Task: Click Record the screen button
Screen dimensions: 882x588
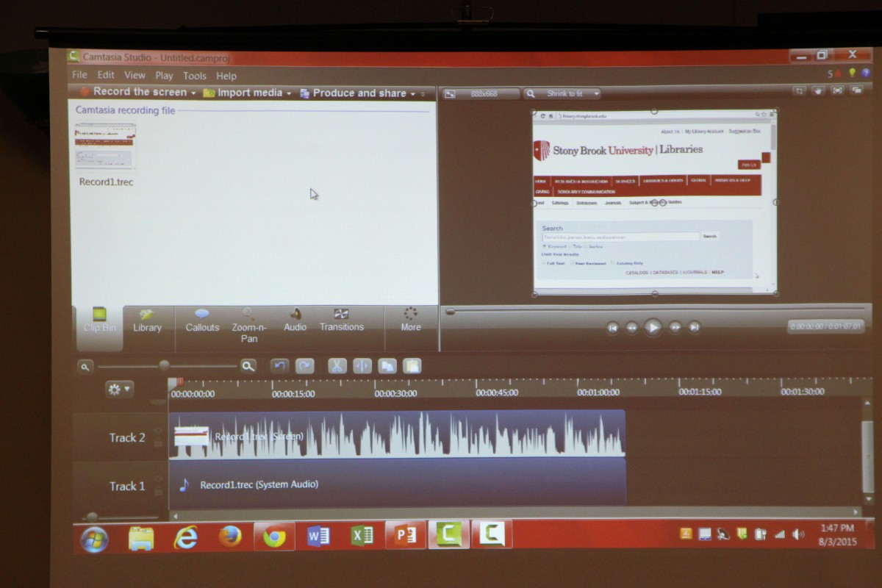Action: tap(133, 92)
